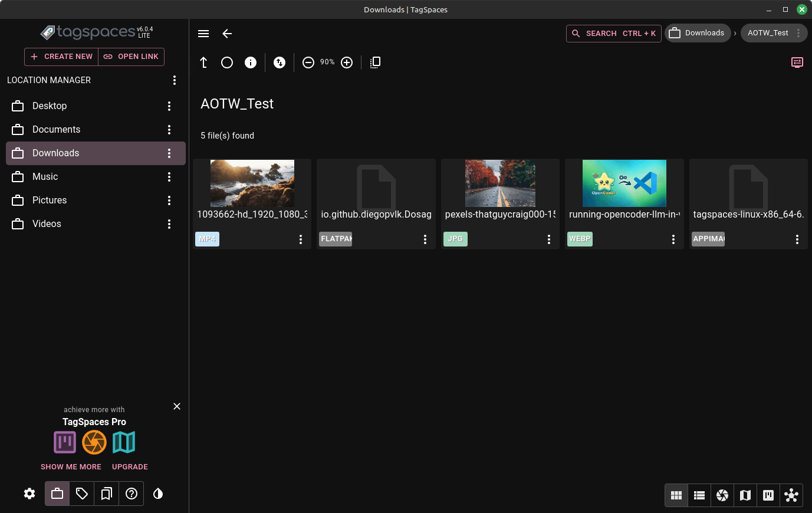Open the Kanban perspective
Image resolution: width=812 pixels, height=513 pixels.
click(x=768, y=495)
